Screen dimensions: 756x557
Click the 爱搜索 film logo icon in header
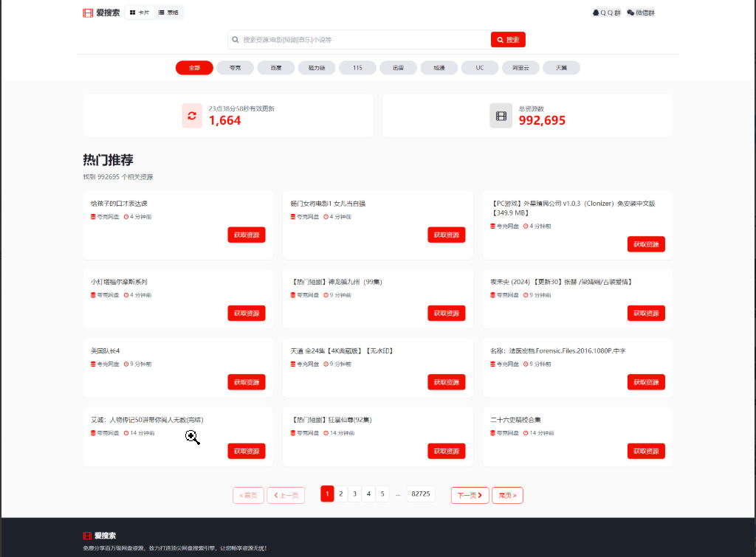88,13
